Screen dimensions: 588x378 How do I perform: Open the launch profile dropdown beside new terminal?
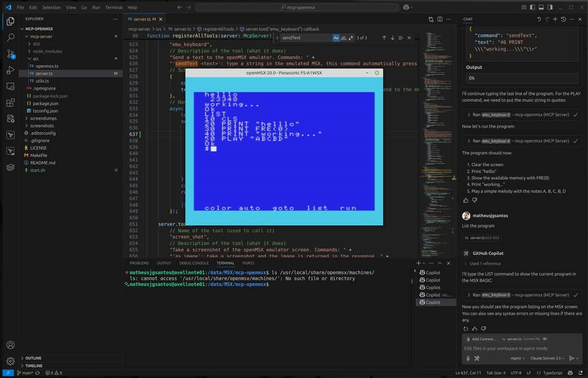(x=424, y=263)
